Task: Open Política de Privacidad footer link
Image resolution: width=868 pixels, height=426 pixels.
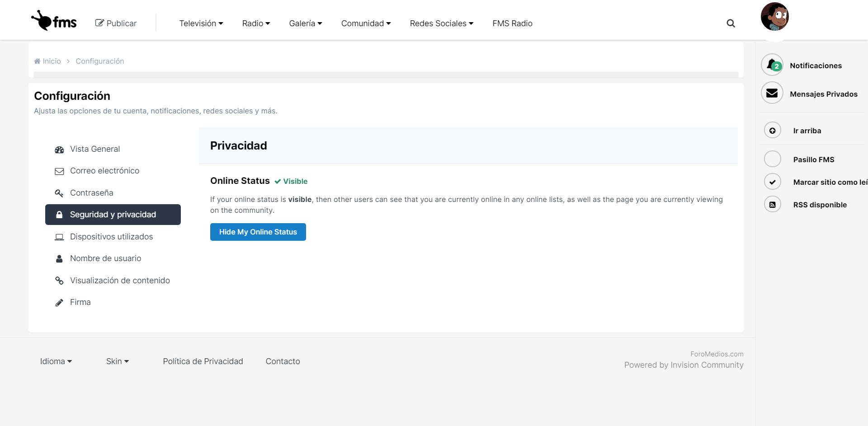Action: pyautogui.click(x=203, y=361)
